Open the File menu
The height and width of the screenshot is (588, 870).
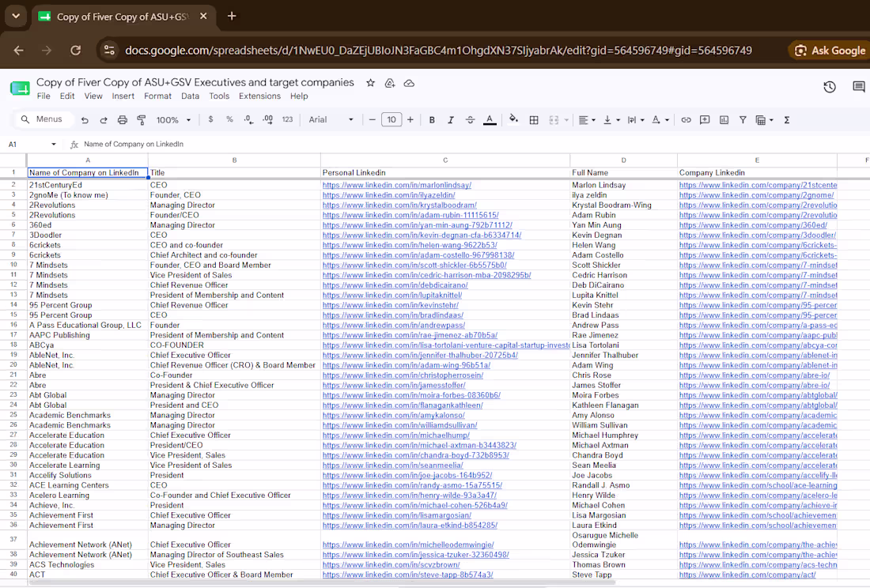(43, 96)
